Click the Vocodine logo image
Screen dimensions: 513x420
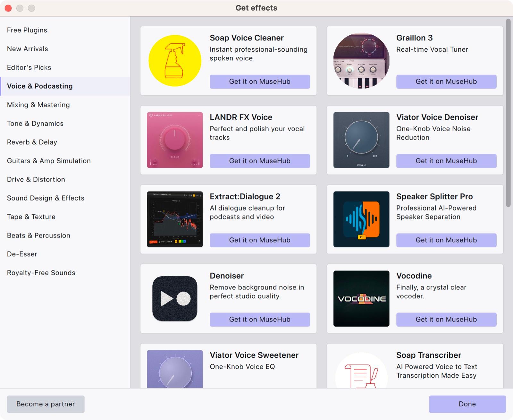pyautogui.click(x=361, y=298)
